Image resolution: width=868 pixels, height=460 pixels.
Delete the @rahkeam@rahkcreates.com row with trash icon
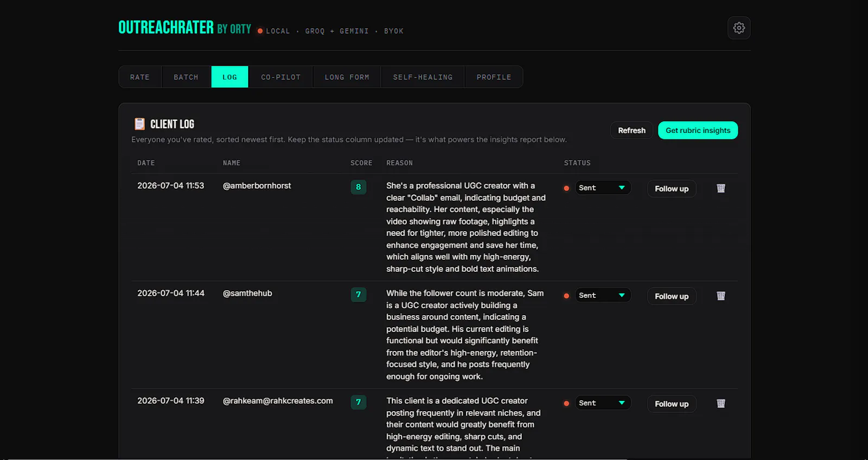point(721,404)
